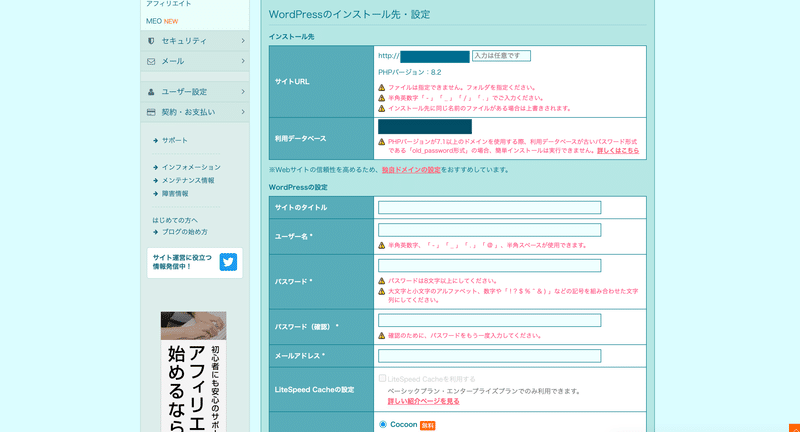The image size is (800, 432).
Task: Open the はじめての方へ link
Action: pyautogui.click(x=175, y=220)
